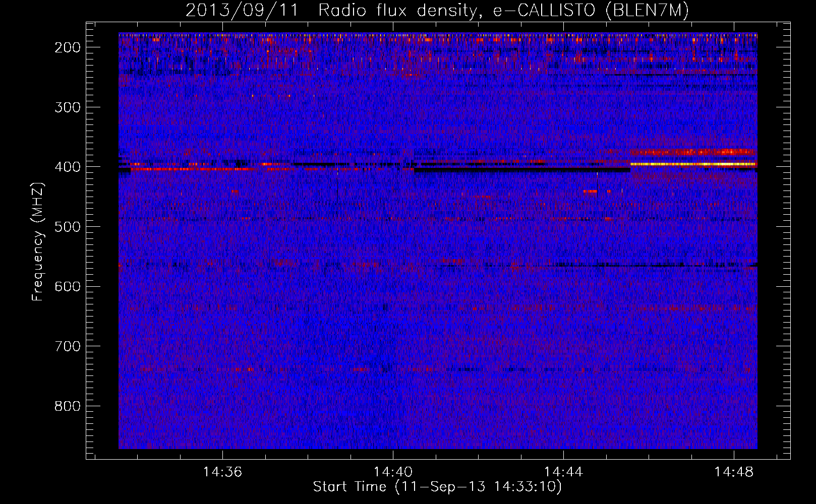Click the 700 frequency tick label
Image resolution: width=816 pixels, height=504 pixels.
tap(67, 346)
